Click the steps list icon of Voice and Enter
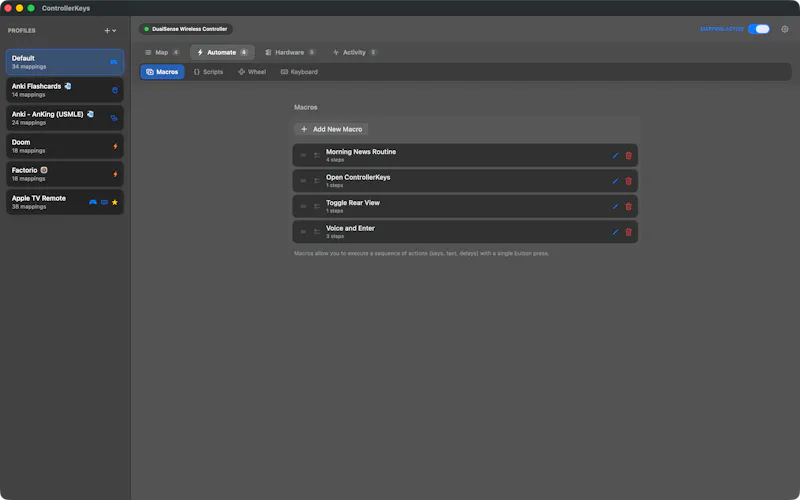Screen dimensions: 800x500 pos(317,232)
